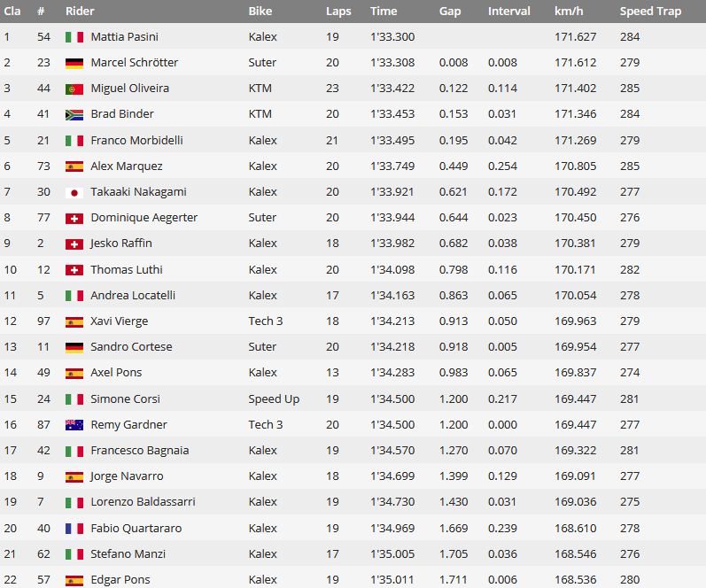This screenshot has height=588, width=706.
Task: Click the Swiss flag beside Dominique Aegerter
Action: (x=74, y=219)
